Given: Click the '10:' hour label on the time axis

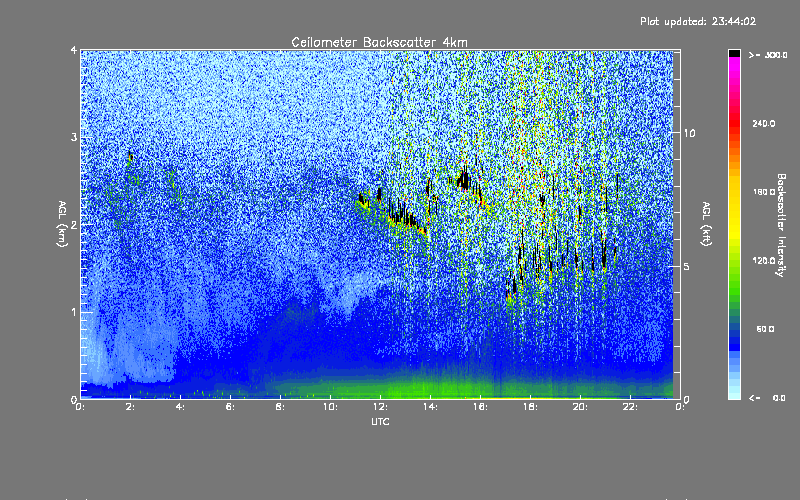Looking at the screenshot, I should click(x=331, y=407).
